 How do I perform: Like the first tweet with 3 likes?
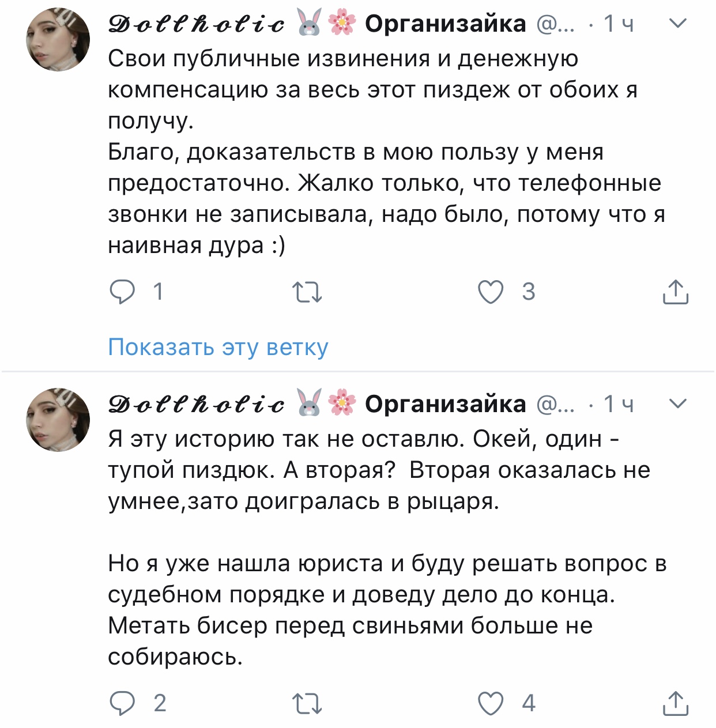pos(491,292)
